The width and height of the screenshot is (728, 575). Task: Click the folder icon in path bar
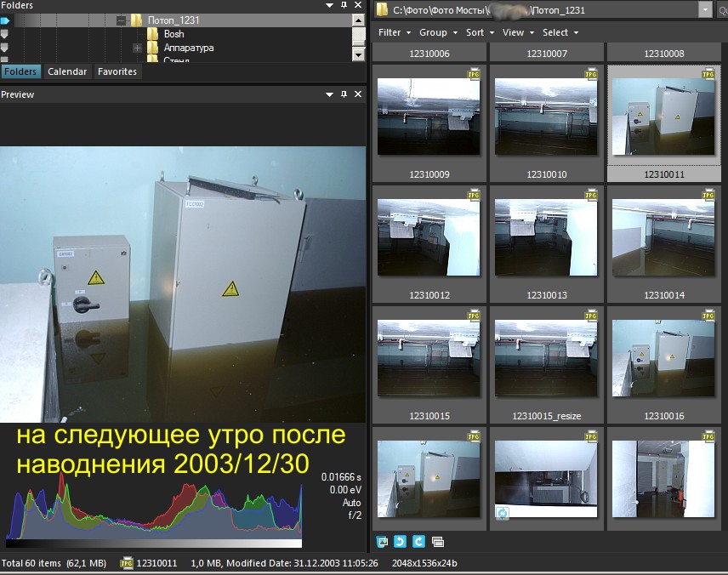point(382,9)
